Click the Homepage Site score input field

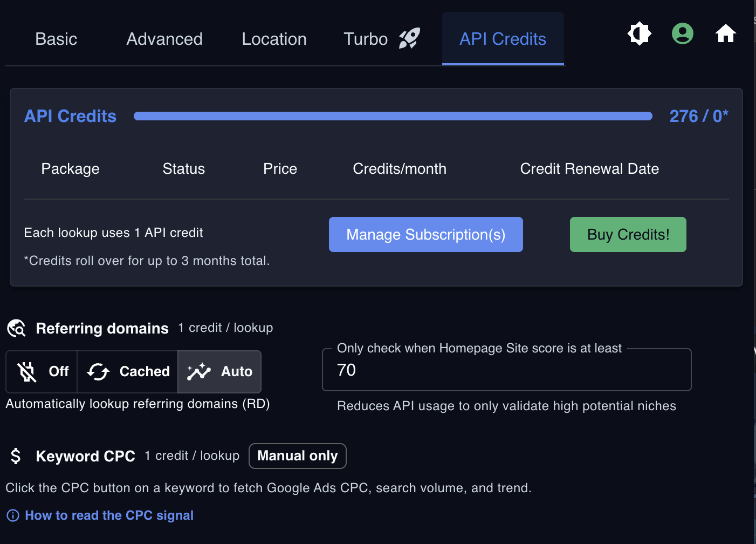pyautogui.click(x=507, y=370)
